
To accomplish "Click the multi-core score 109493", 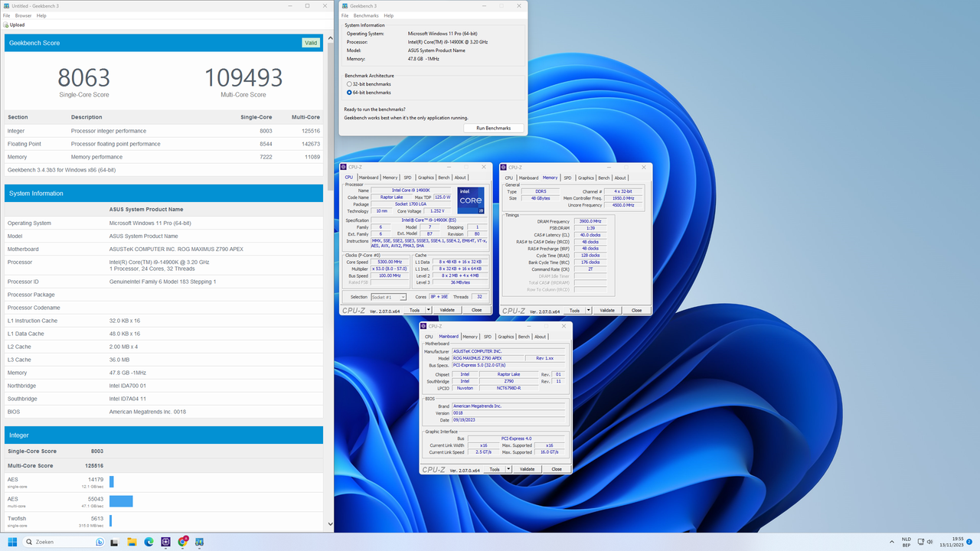I will tap(243, 77).
